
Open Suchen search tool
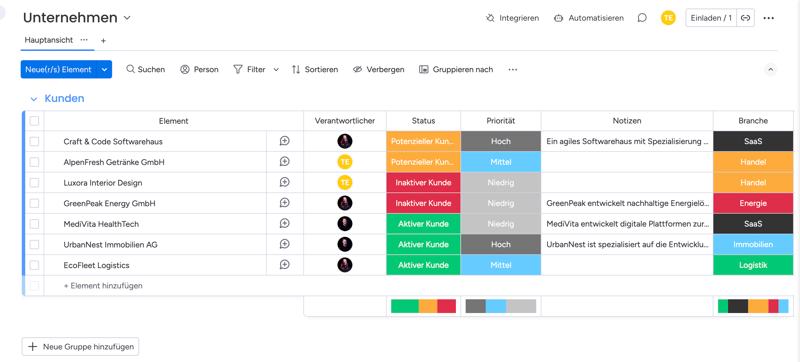145,69
